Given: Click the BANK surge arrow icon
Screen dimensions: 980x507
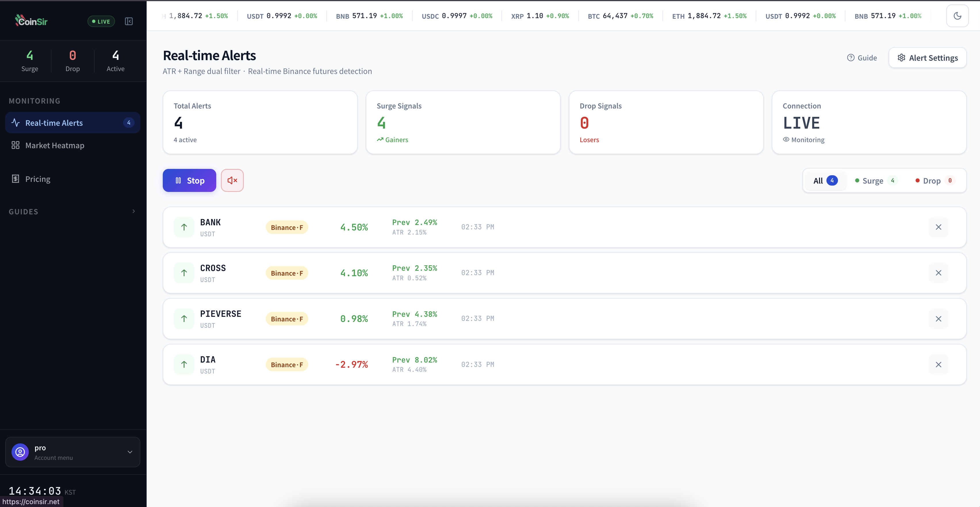Looking at the screenshot, I should (184, 227).
